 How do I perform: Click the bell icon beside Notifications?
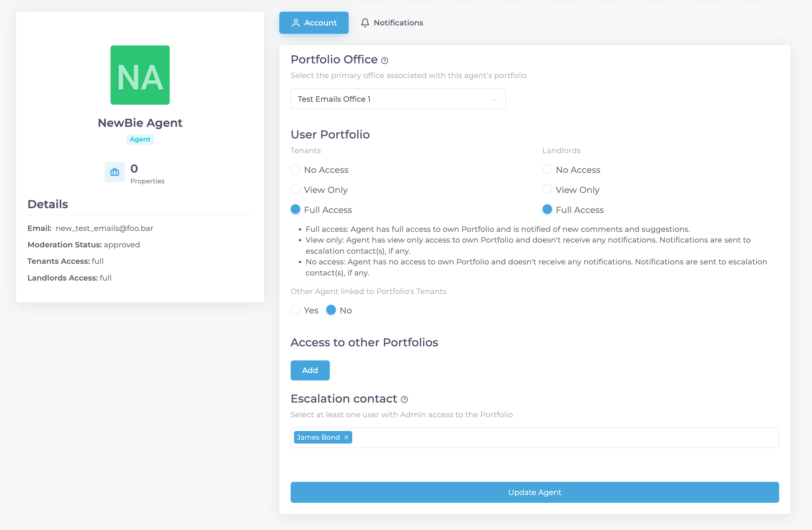(365, 22)
